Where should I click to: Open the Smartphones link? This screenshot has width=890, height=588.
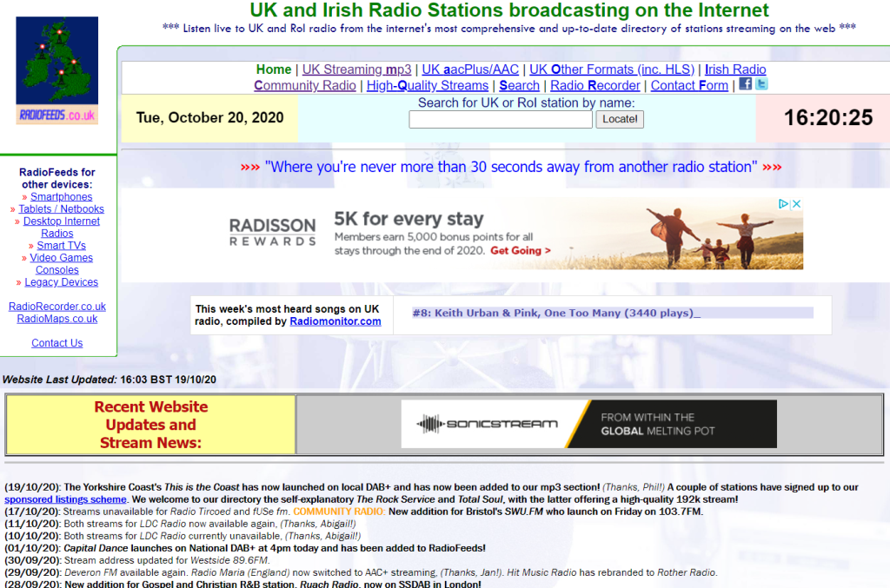62,197
